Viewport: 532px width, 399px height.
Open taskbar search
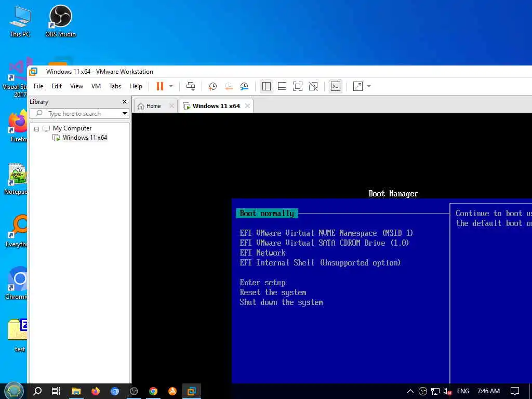[37, 391]
